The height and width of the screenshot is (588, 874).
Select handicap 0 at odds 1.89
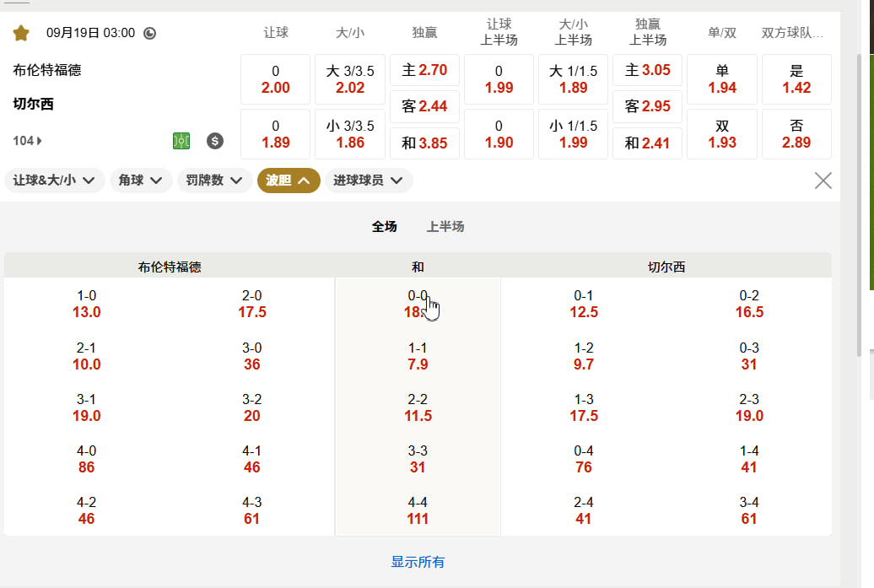(275, 134)
